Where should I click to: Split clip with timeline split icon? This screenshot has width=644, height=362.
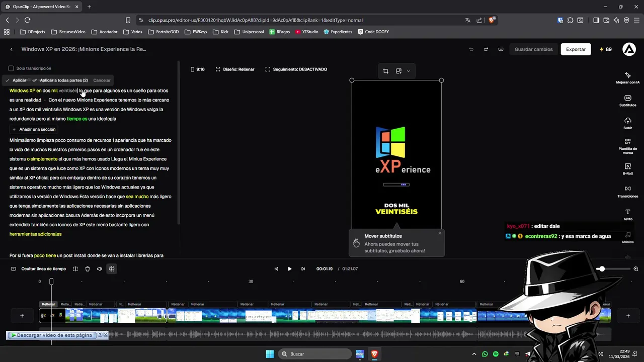[x=75, y=269]
